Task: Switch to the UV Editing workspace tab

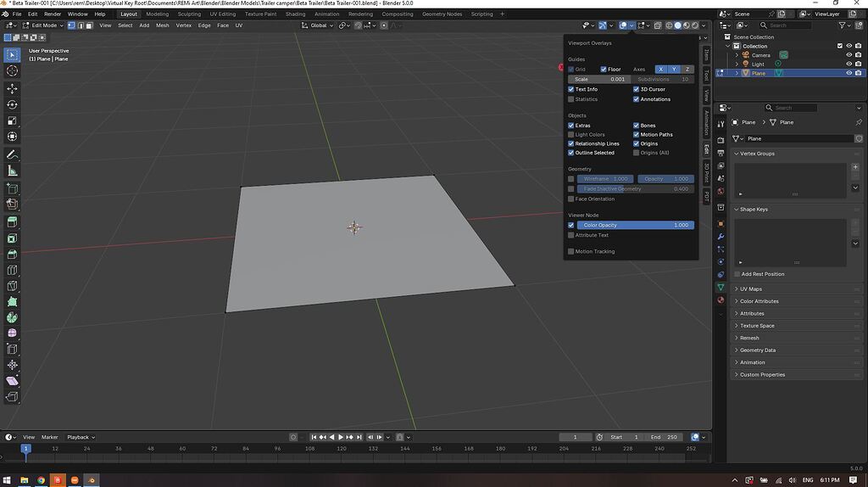Action: click(x=223, y=14)
